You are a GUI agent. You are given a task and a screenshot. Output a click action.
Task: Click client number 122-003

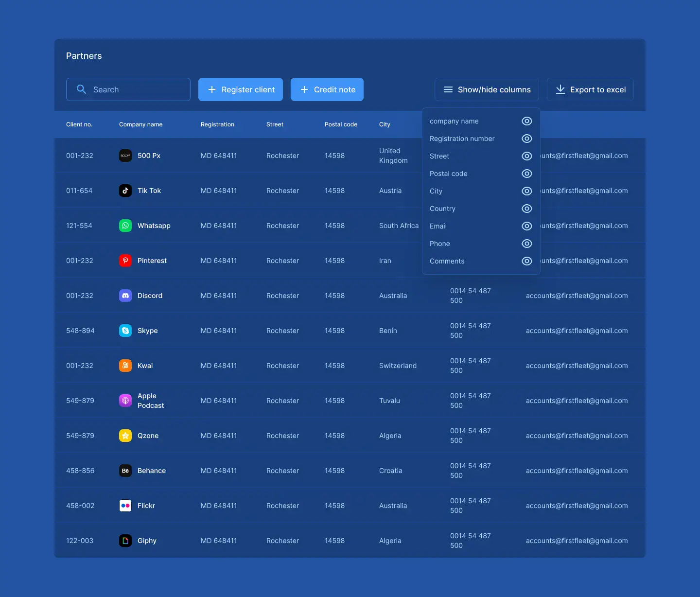pyautogui.click(x=80, y=541)
